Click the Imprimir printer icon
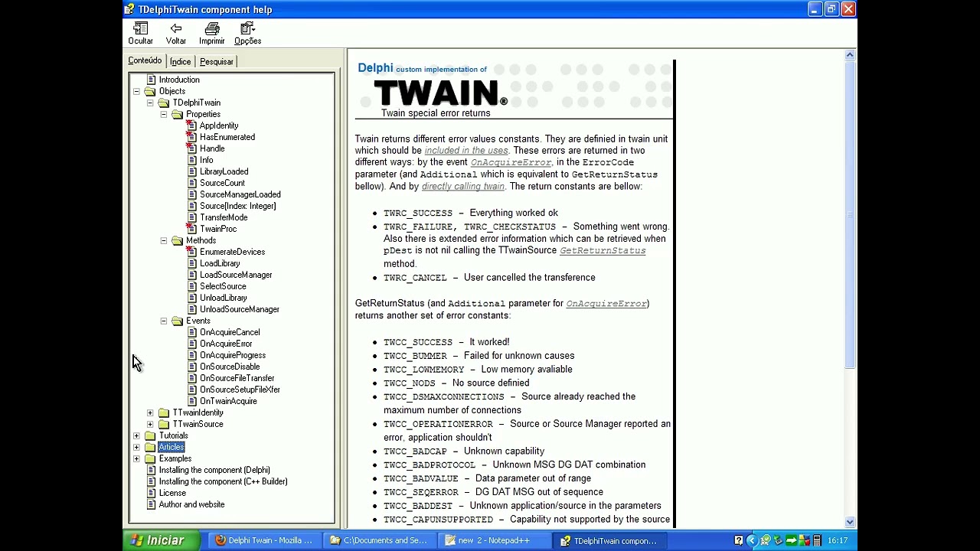 [212, 28]
